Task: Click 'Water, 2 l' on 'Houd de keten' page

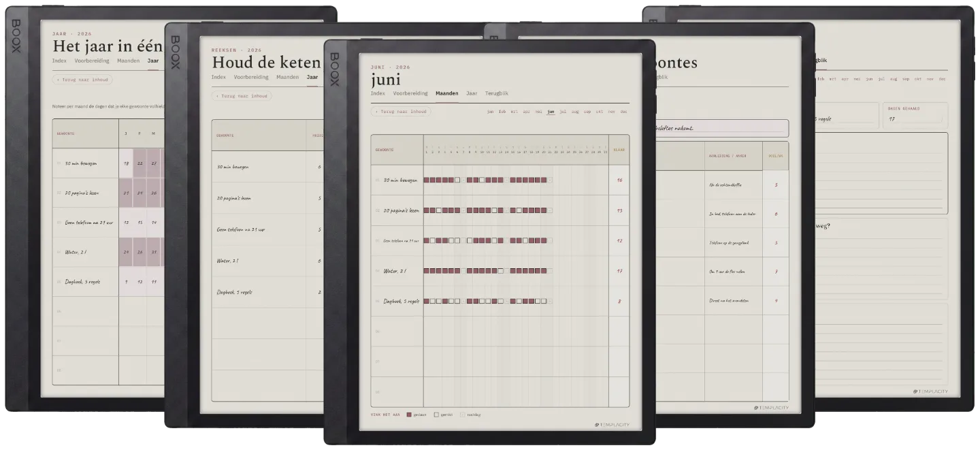Action: [x=227, y=261]
